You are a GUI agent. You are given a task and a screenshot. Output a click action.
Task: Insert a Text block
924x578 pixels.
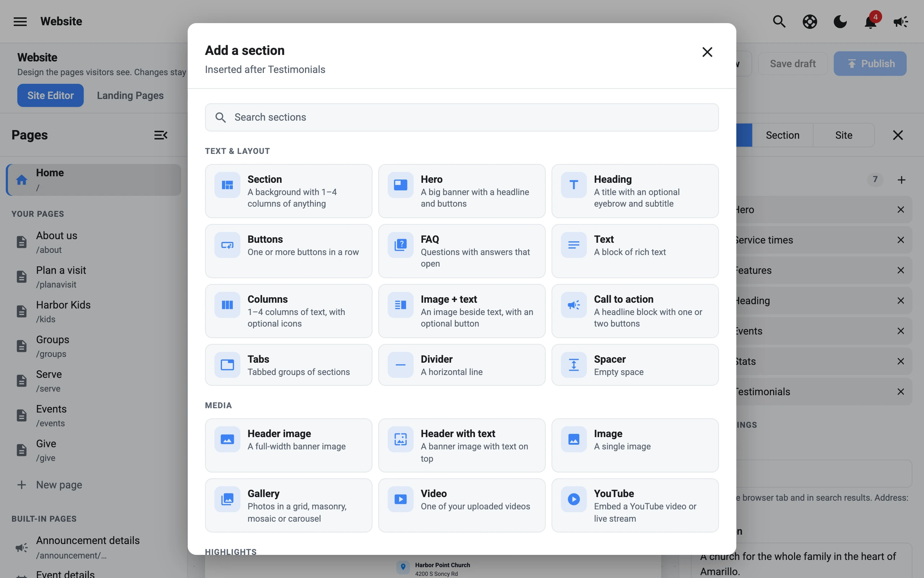pyautogui.click(x=635, y=251)
